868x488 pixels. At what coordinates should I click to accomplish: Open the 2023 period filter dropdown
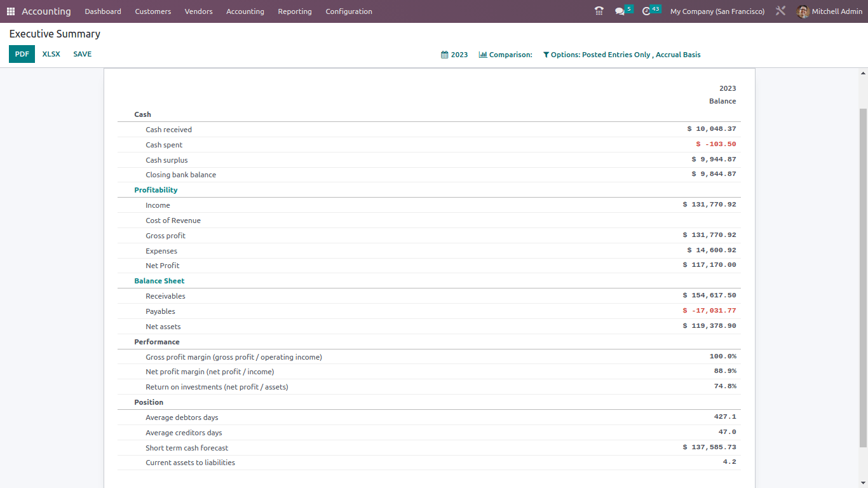click(x=459, y=55)
